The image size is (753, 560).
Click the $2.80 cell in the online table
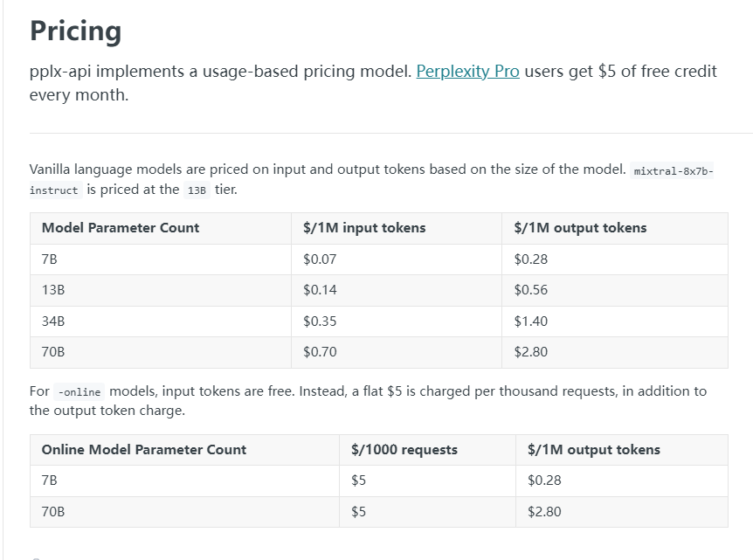tap(544, 512)
